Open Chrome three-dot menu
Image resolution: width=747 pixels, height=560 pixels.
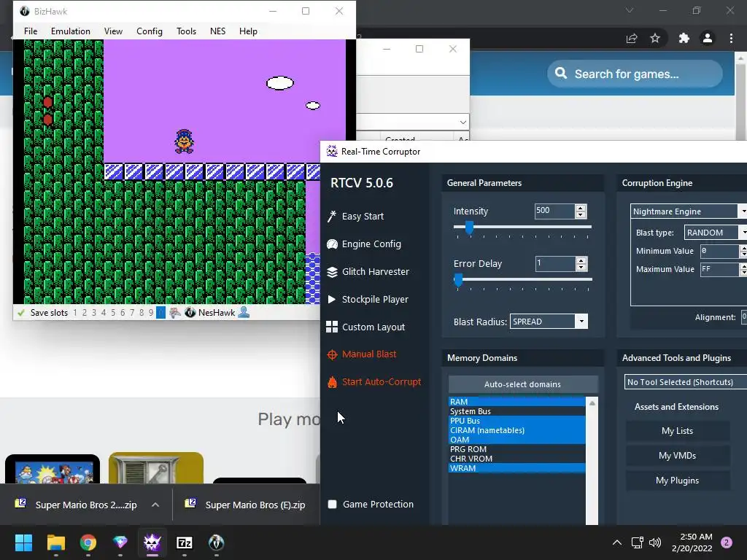click(x=731, y=38)
